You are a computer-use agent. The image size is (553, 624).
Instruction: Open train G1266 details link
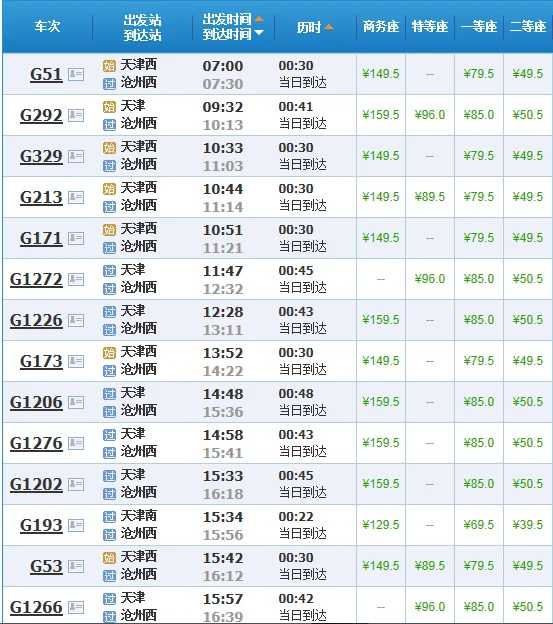36,608
